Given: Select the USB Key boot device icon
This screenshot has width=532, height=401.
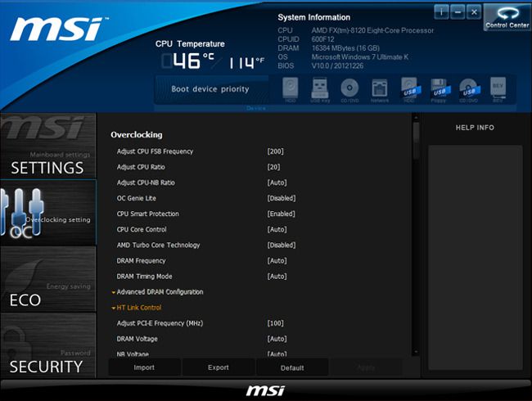Looking at the screenshot, I should click(x=320, y=89).
